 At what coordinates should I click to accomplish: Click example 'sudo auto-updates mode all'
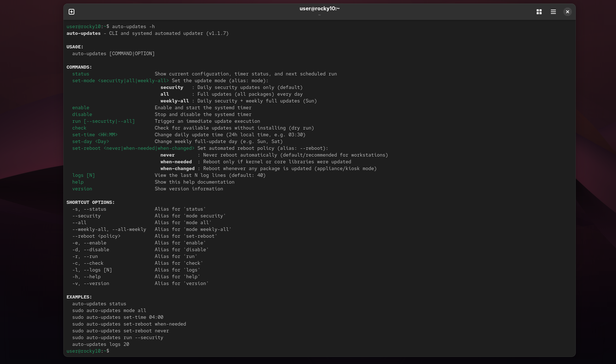pyautogui.click(x=109, y=311)
